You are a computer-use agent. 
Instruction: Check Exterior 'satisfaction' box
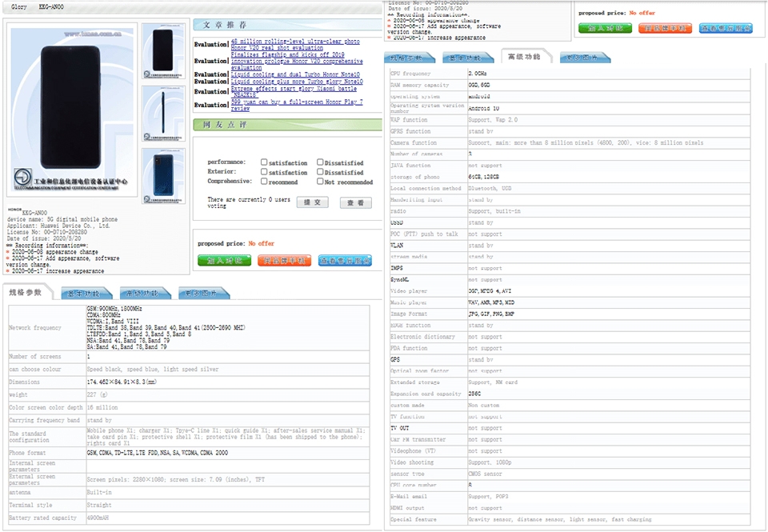point(264,172)
